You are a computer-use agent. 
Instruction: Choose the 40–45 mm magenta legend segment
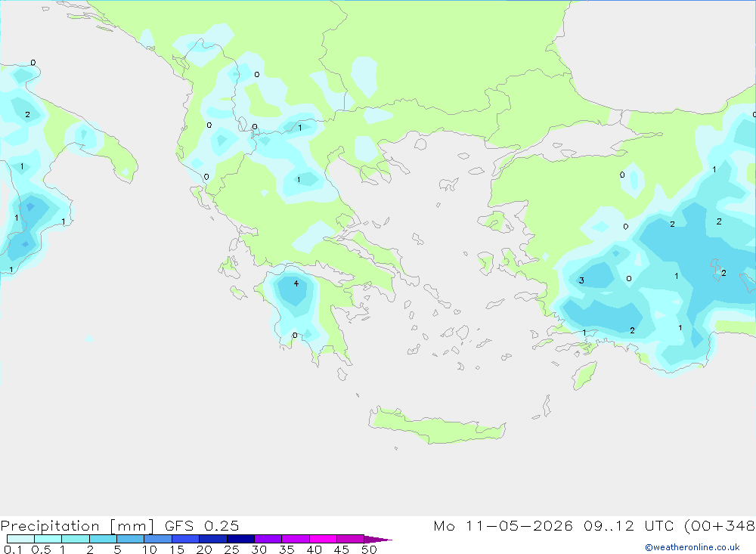coord(323,539)
